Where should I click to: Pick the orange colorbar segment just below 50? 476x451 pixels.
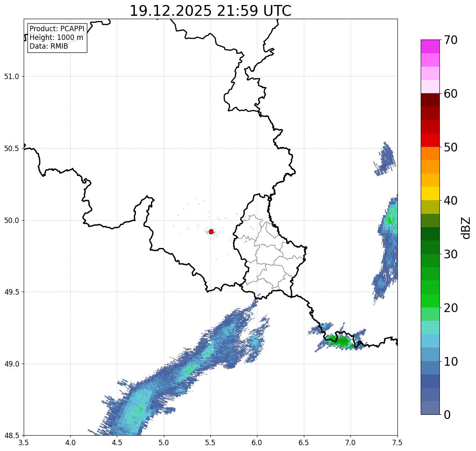[430, 154]
